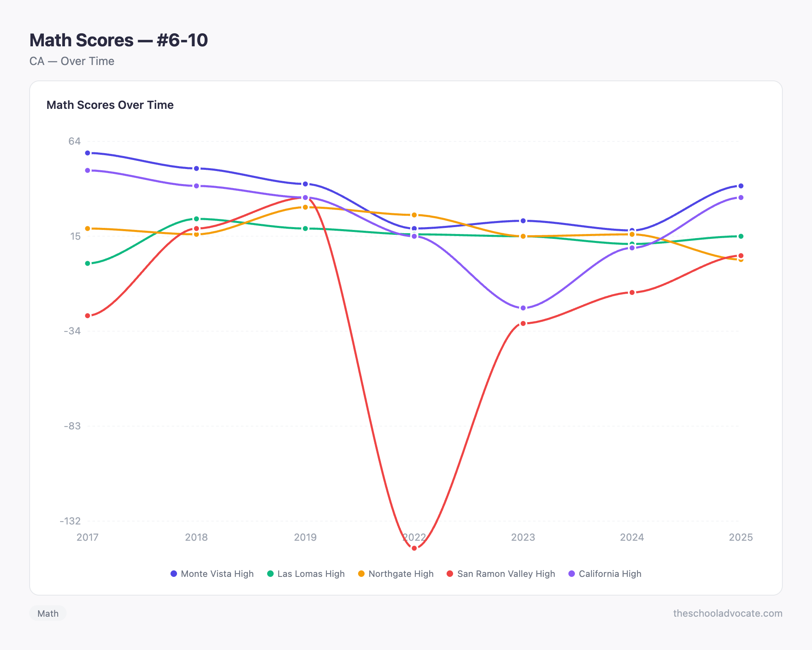The image size is (812, 650).
Task: Open theschooladvocate.com link
Action: coord(728,613)
